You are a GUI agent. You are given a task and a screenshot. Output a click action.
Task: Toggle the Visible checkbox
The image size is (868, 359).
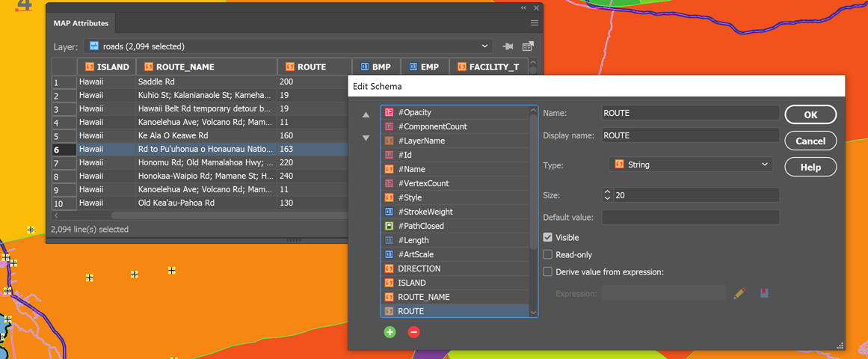(x=548, y=237)
